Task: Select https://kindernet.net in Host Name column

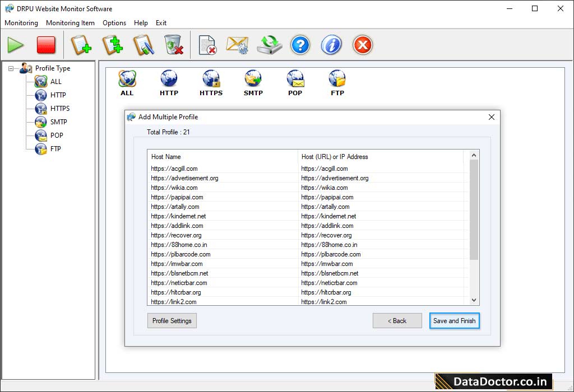Action: [178, 216]
